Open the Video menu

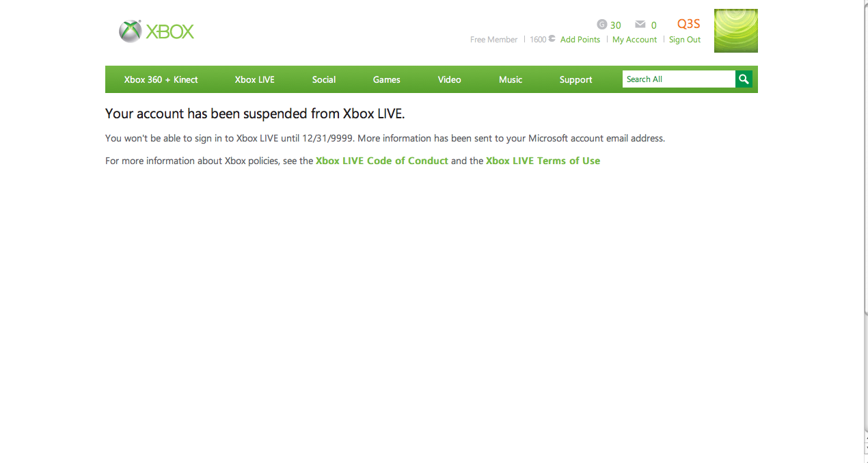click(450, 79)
